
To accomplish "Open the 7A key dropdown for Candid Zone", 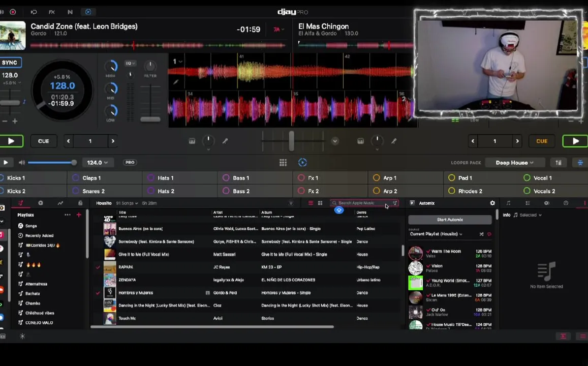I will 278,29.
